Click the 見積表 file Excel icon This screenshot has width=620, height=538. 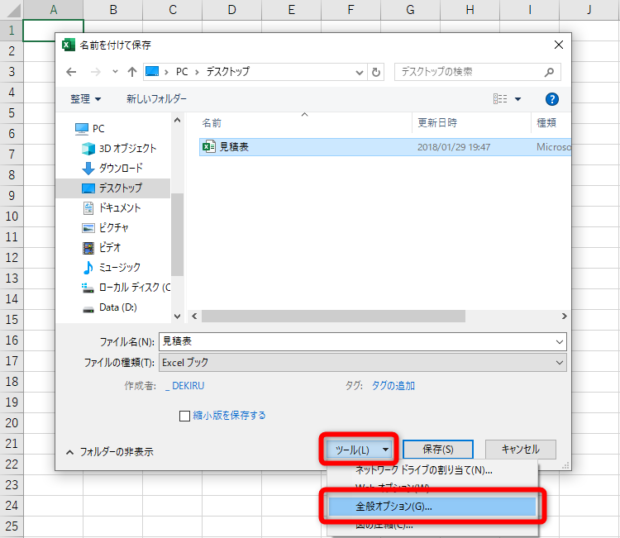coord(209,147)
